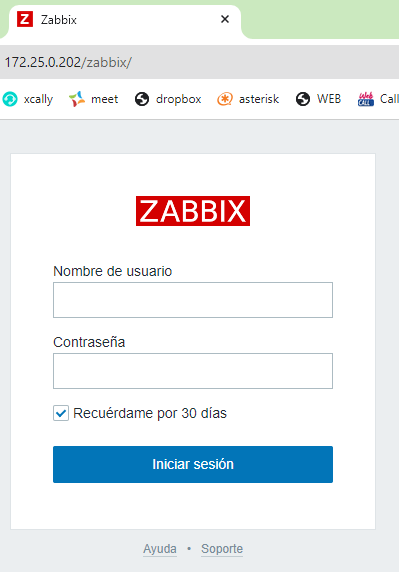Click the orange asterisk bookmark icon
The height and width of the screenshot is (572, 399).
[225, 99]
